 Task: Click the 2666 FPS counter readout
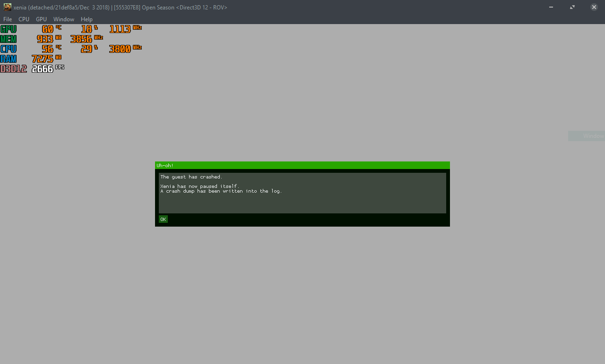coord(42,68)
